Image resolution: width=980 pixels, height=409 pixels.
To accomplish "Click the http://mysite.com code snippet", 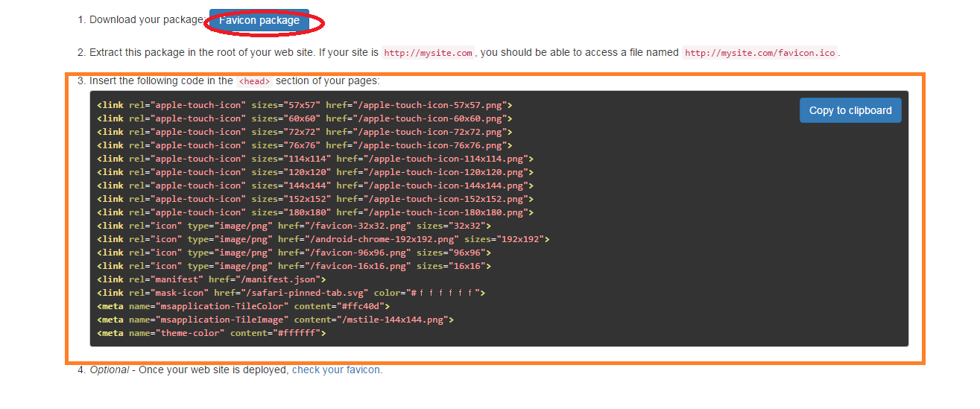I will click(429, 53).
